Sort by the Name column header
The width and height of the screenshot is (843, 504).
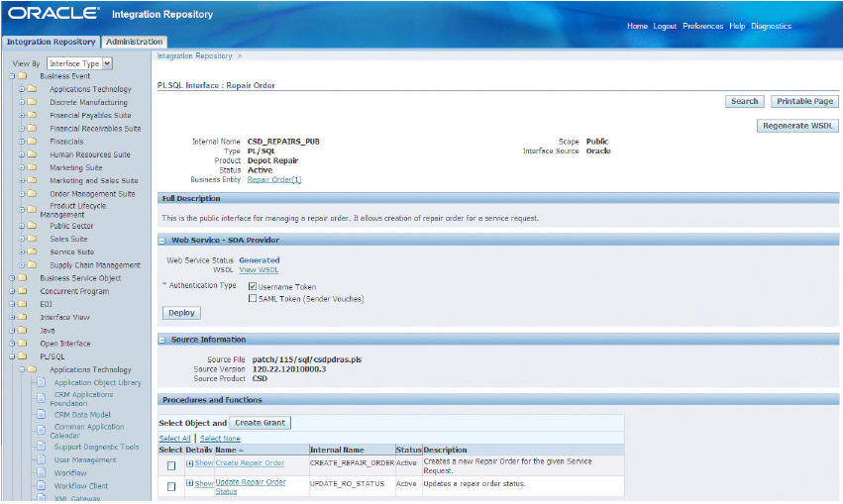pos(226,450)
